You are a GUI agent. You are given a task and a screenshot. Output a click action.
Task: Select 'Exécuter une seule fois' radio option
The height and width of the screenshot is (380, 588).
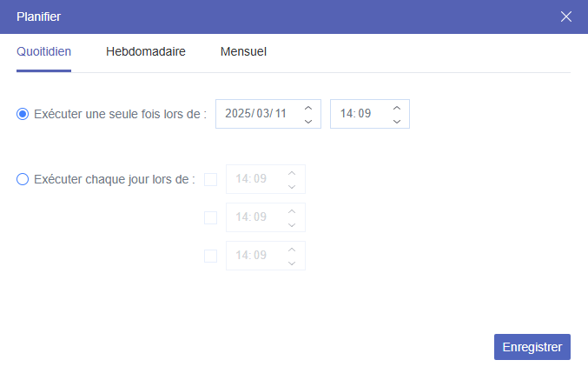coord(23,114)
